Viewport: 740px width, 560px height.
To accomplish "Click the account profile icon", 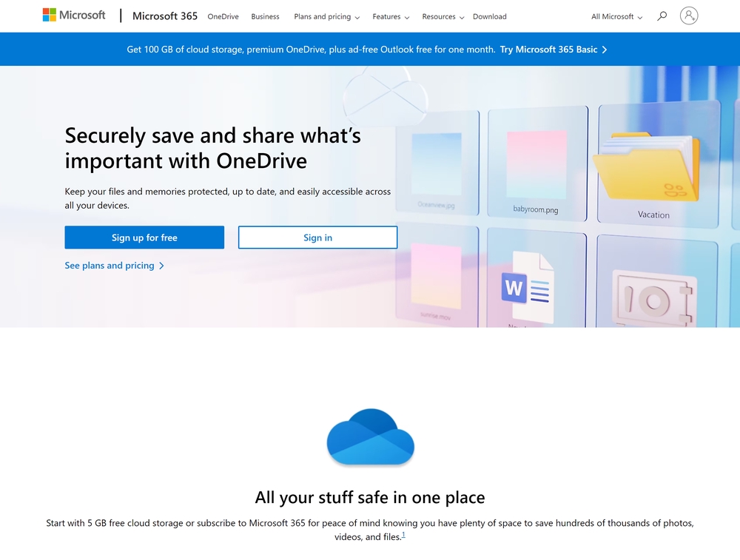I will coord(689,16).
